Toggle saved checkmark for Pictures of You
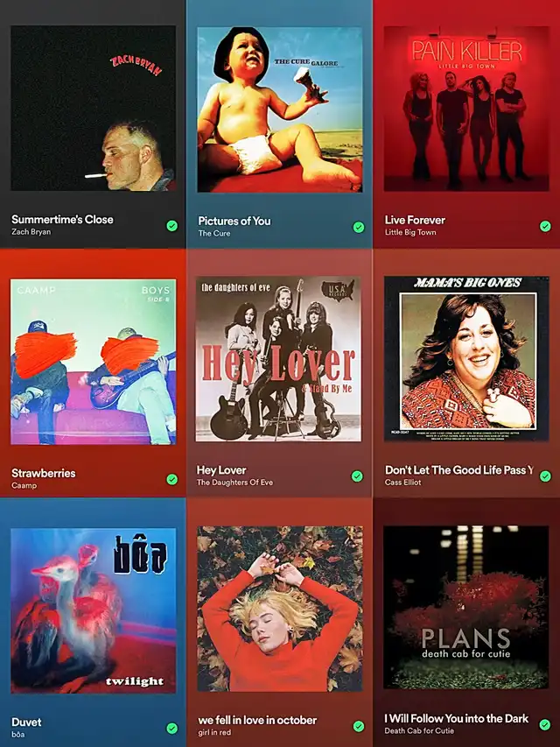 pos(359,227)
